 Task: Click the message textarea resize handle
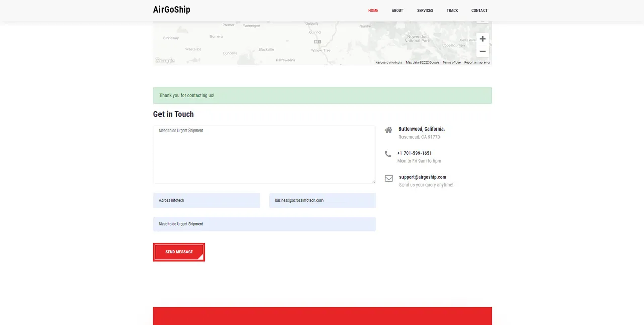(373, 181)
